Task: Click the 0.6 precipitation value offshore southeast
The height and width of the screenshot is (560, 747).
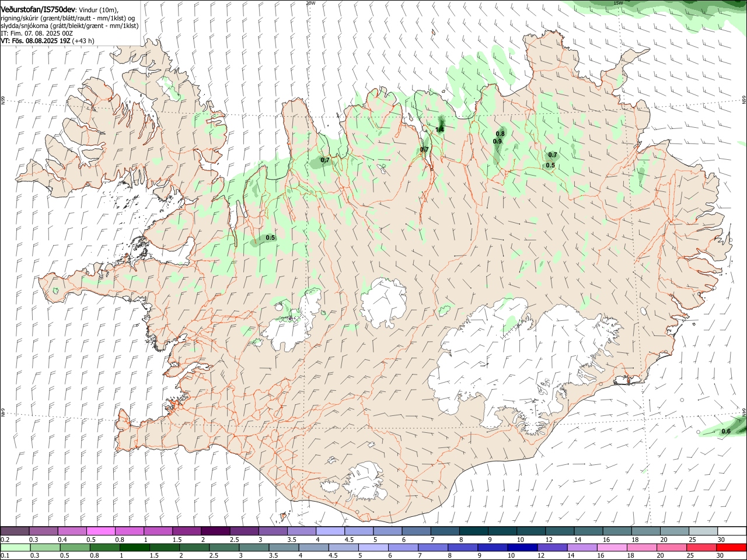Action: coord(726,431)
